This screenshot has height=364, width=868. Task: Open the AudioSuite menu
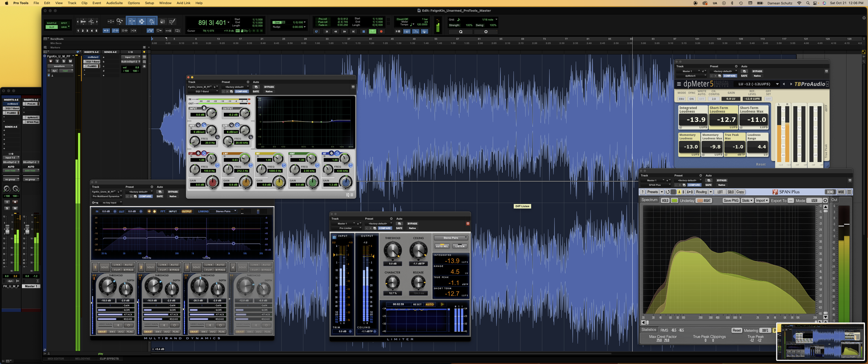click(114, 3)
